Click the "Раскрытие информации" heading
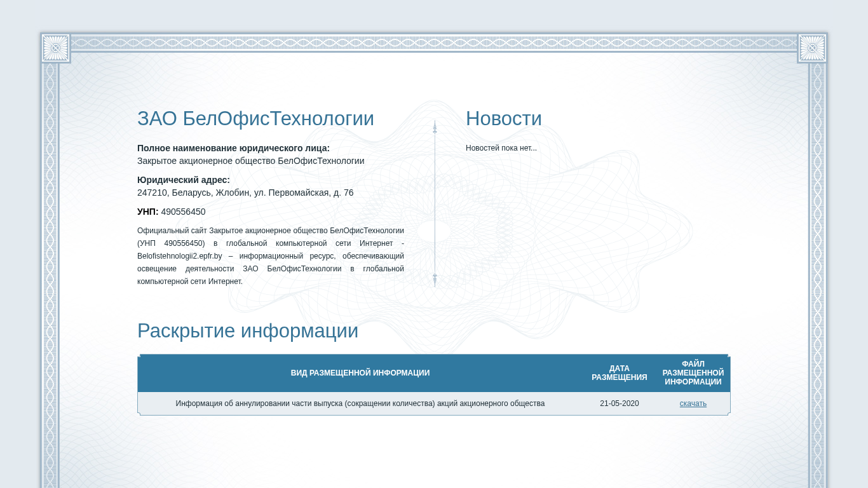Viewport: 868px width, 488px height. tap(248, 331)
